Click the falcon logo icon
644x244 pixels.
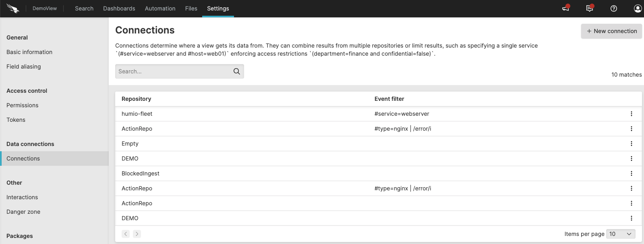pos(13,8)
